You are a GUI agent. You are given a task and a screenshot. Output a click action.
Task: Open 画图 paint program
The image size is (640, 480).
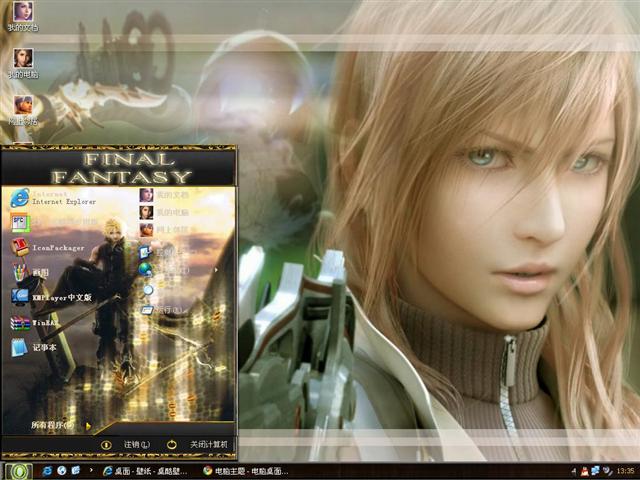coord(30,273)
